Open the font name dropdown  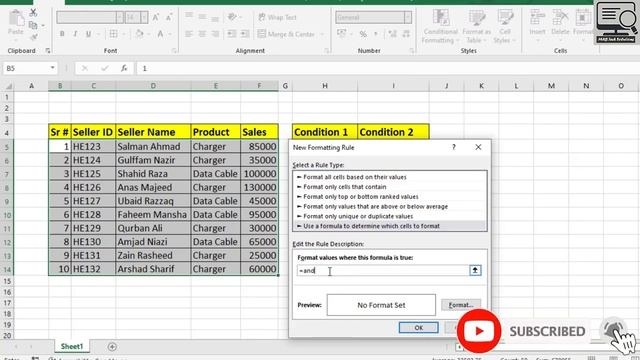click(x=119, y=17)
